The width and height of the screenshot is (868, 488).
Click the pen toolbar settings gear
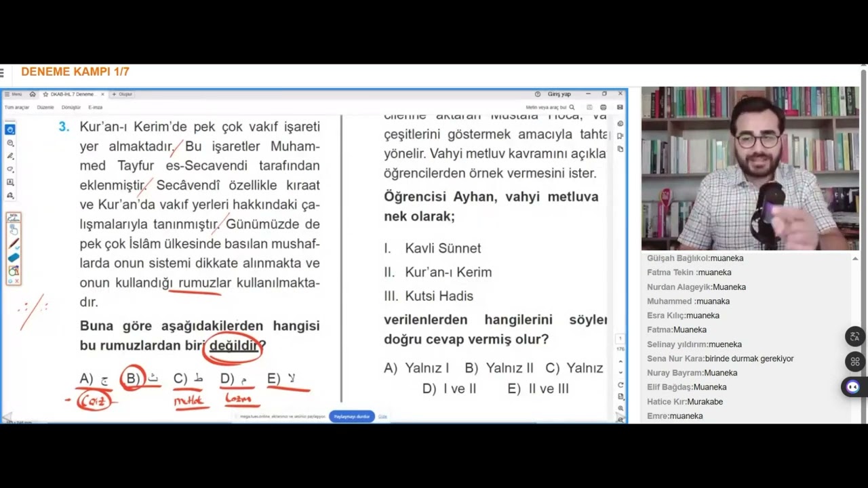coord(10,281)
